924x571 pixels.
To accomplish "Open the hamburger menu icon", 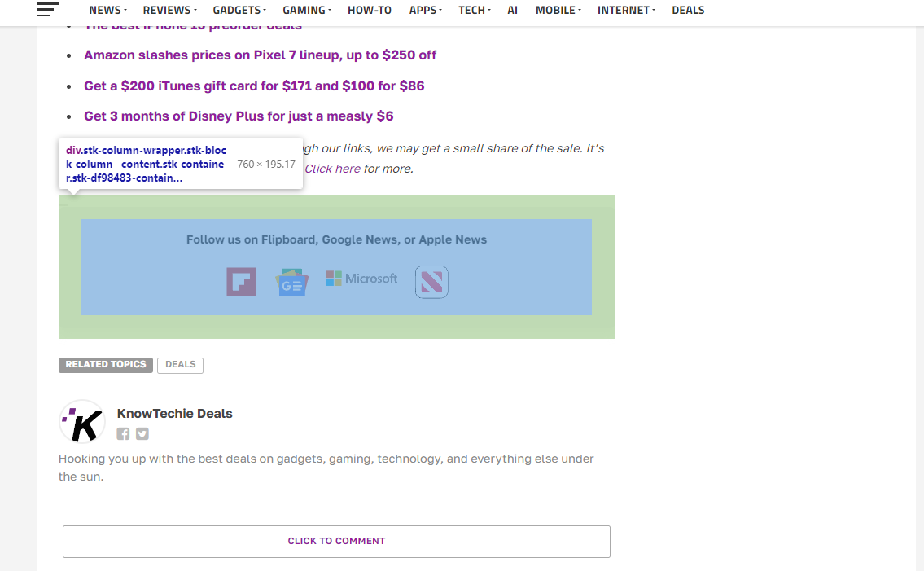I will point(47,10).
